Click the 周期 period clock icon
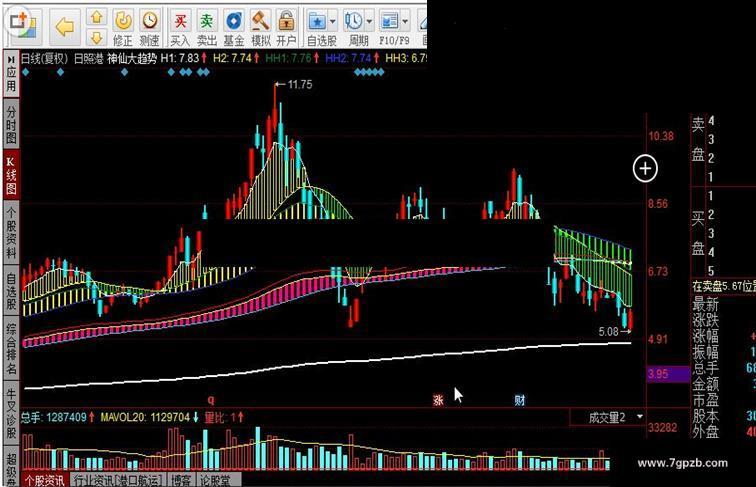The height and width of the screenshot is (487, 756). point(353,21)
